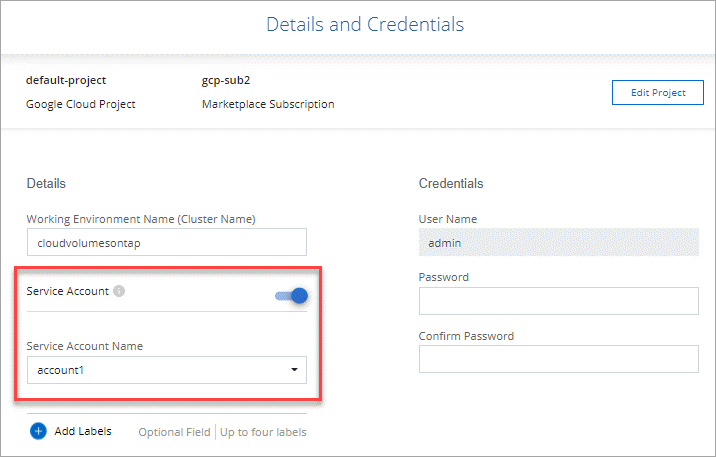
Task: Click the gcp-sub2 subscription name
Action: pos(224,79)
